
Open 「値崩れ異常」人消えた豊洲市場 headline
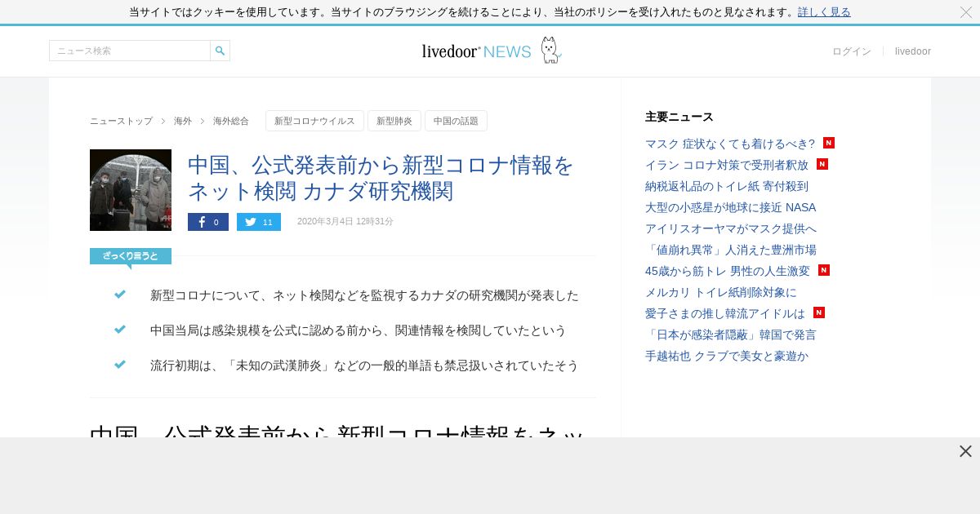[731, 250]
